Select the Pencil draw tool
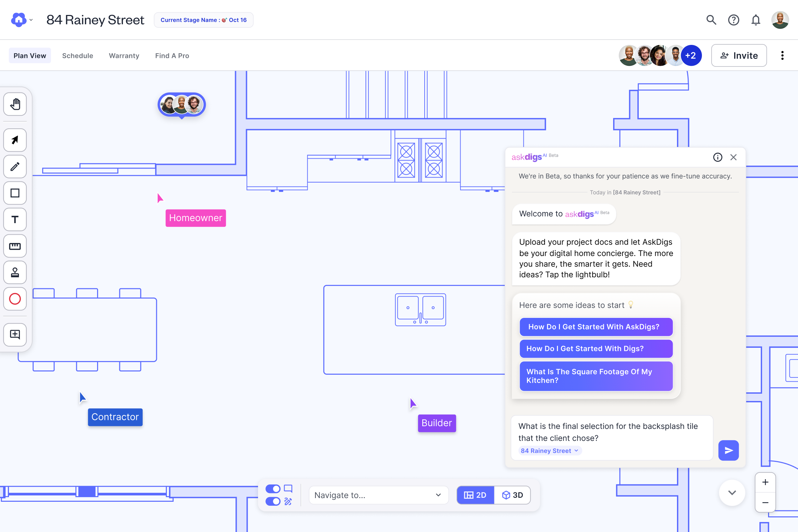This screenshot has width=798, height=532. pyautogui.click(x=15, y=167)
